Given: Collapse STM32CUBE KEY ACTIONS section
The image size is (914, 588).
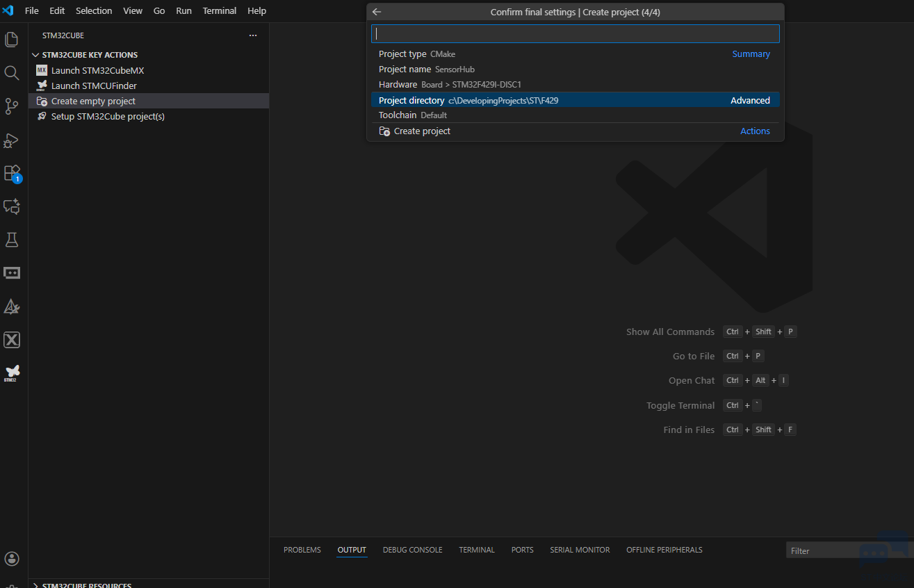Looking at the screenshot, I should point(36,55).
